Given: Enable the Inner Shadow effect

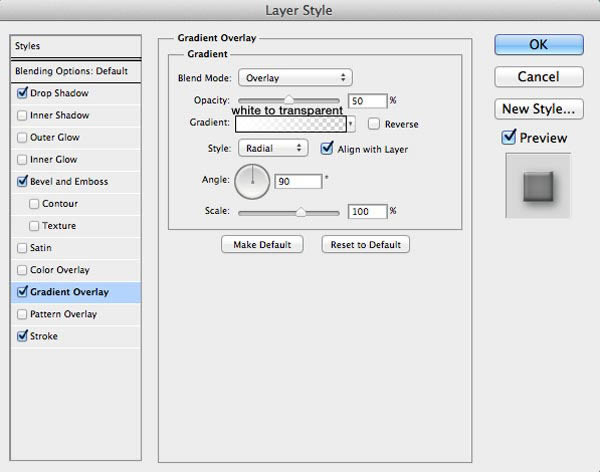Looking at the screenshot, I should (22, 115).
